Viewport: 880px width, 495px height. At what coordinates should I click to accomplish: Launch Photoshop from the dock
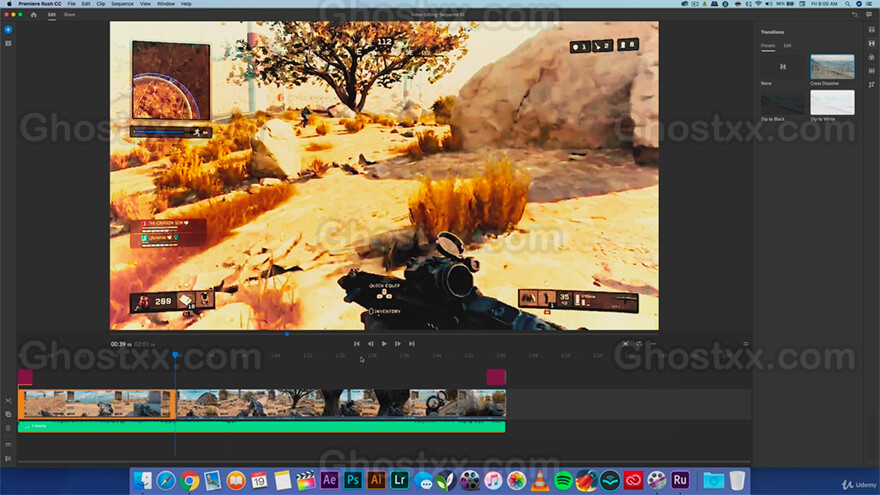[353, 480]
